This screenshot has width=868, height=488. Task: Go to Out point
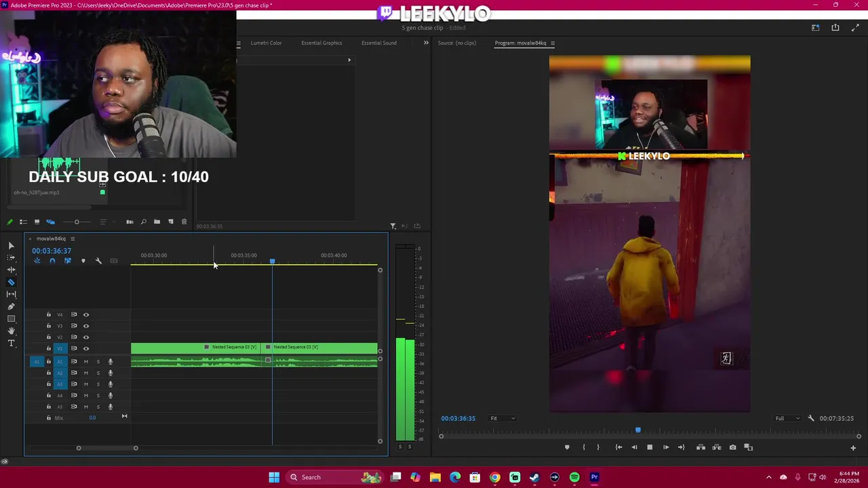[681, 447]
